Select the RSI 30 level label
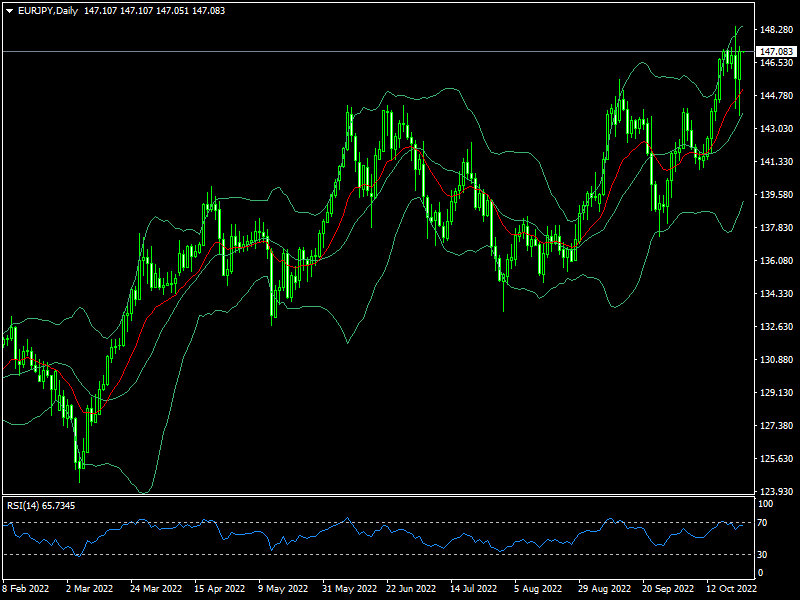 click(x=762, y=554)
